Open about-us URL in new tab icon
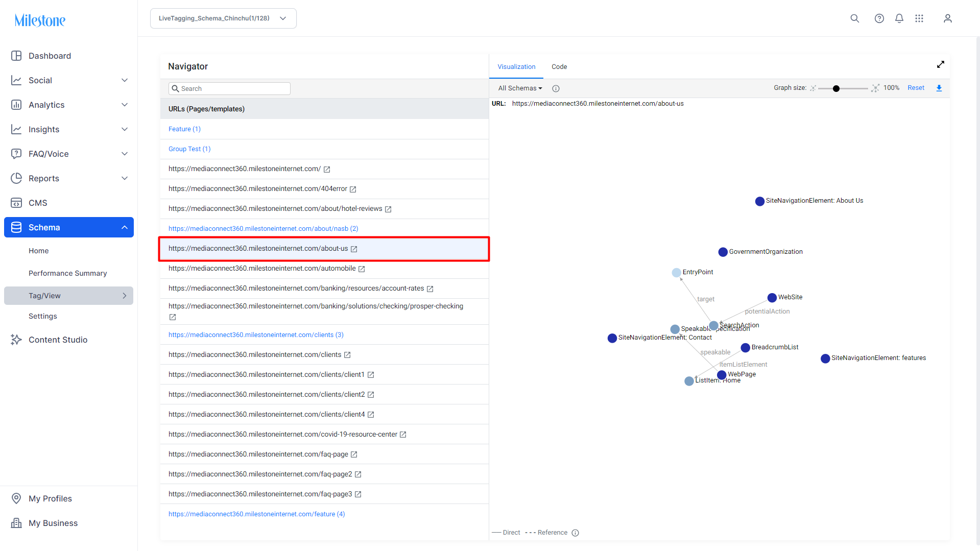980x551 pixels. pos(354,249)
